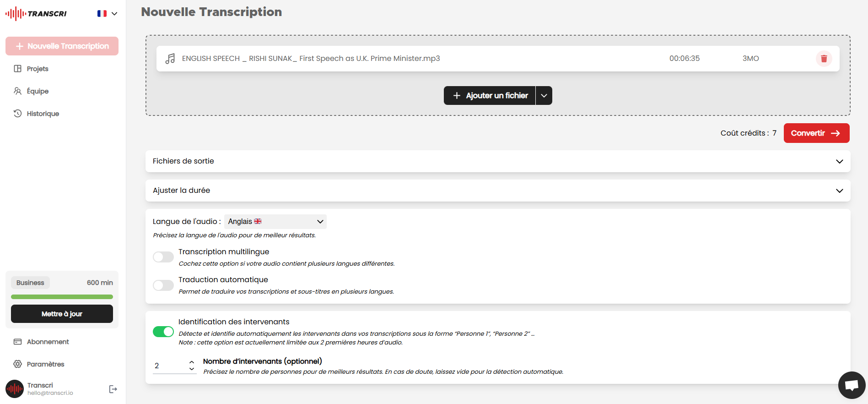Open the chat support bubble
This screenshot has height=404, width=868.
click(851, 385)
